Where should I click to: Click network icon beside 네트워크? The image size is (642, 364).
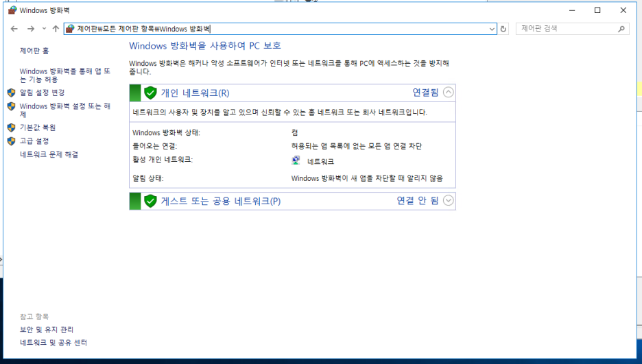coord(296,160)
